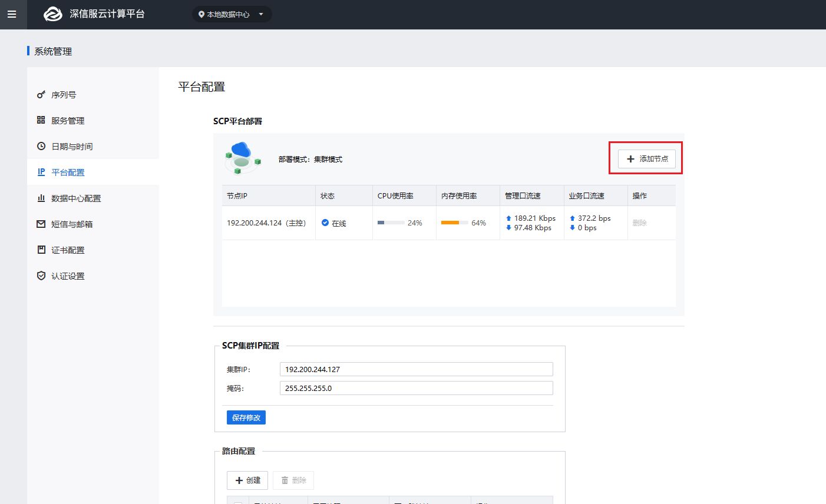Click the 管理口流速 column header
The height and width of the screenshot is (504, 826).
click(x=532, y=195)
